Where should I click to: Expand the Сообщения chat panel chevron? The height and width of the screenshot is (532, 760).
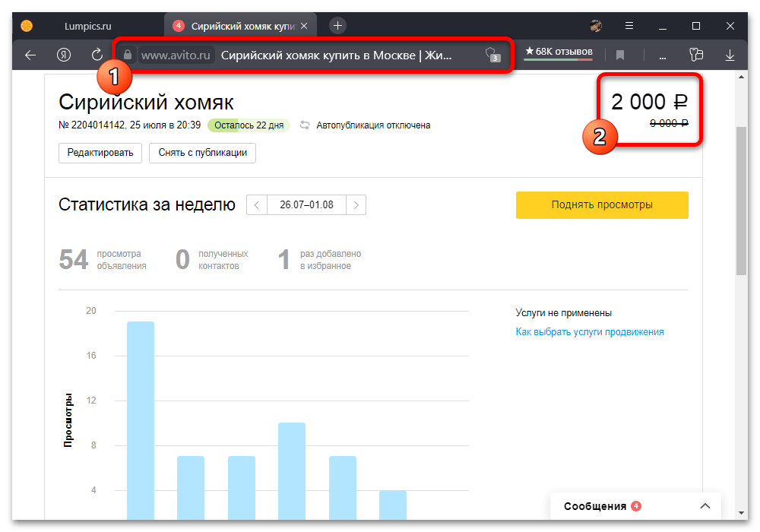pos(705,506)
